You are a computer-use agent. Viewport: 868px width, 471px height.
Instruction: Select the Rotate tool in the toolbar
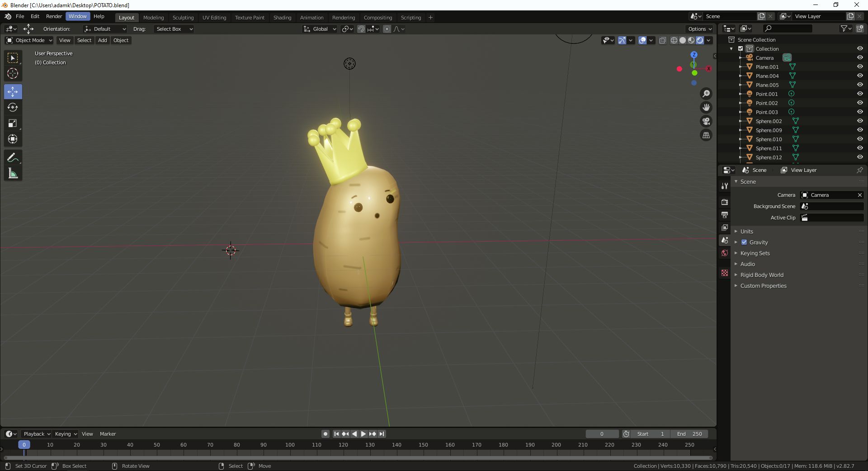pyautogui.click(x=13, y=108)
